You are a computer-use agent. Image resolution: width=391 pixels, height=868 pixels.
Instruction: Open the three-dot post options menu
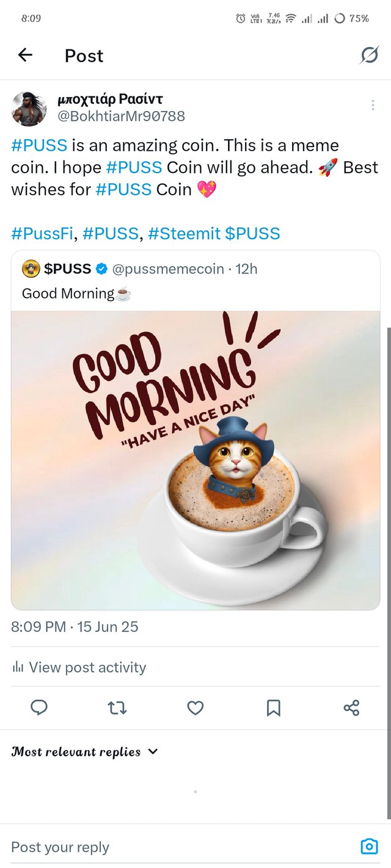tap(373, 106)
